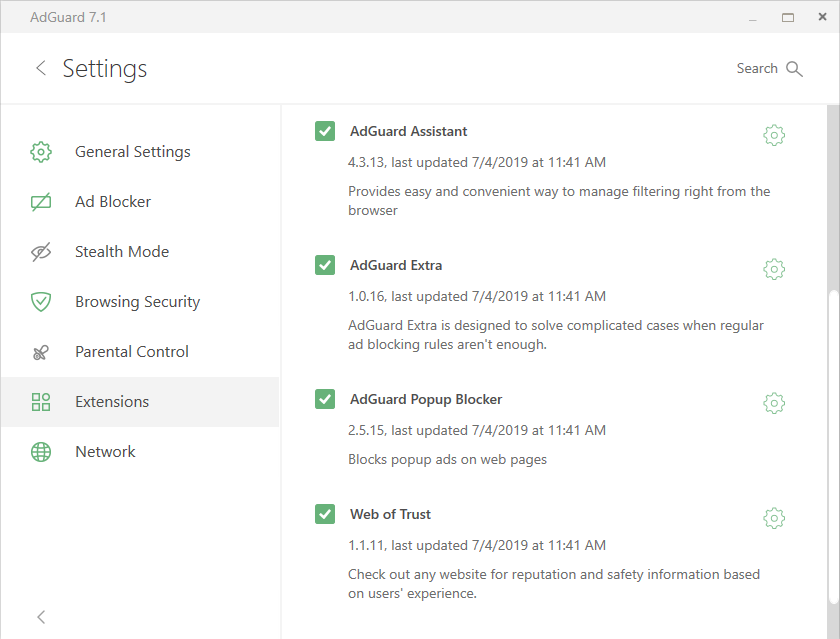Click the search magnifier icon

[794, 69]
